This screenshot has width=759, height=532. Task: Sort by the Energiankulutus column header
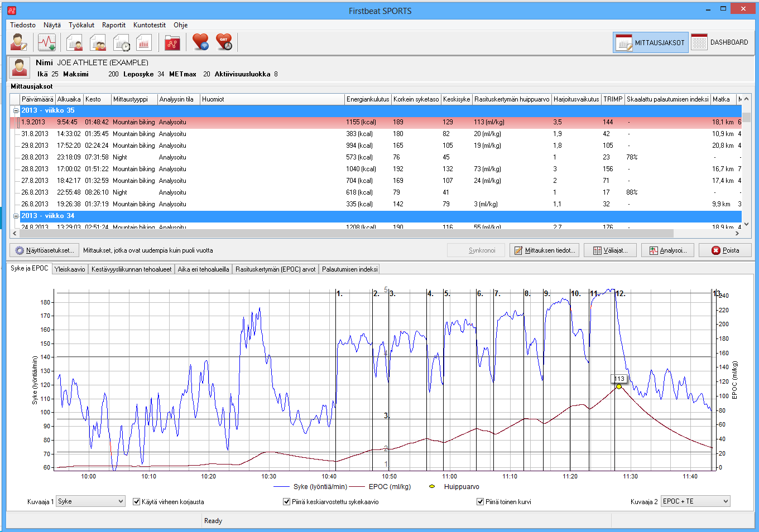(x=368, y=99)
